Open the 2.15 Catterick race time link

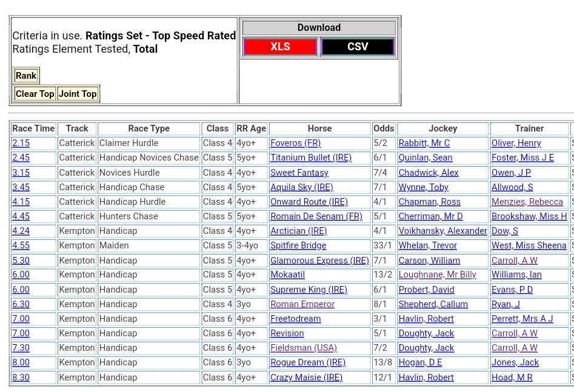(21, 143)
